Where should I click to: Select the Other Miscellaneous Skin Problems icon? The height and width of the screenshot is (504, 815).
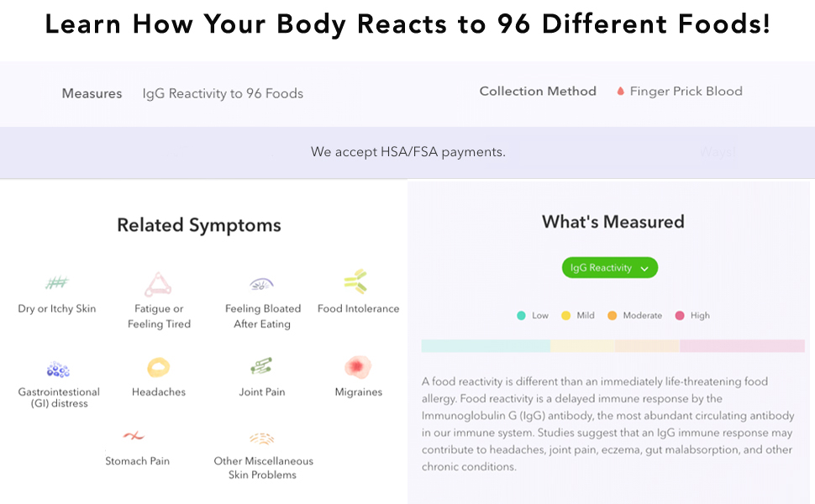tap(262, 438)
